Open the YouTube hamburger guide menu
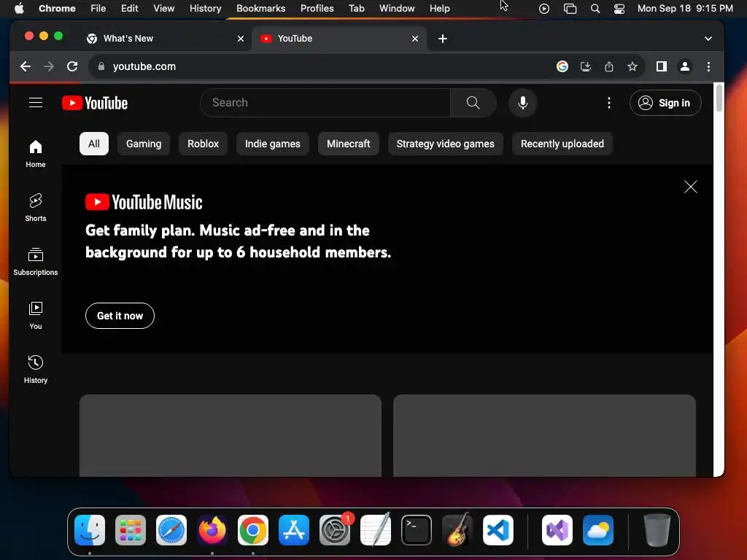The height and width of the screenshot is (560, 747). [x=36, y=103]
